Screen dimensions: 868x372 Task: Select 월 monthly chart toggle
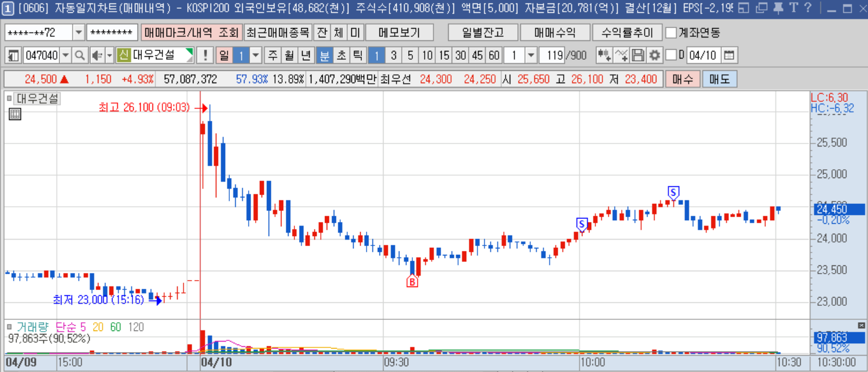[x=289, y=56]
